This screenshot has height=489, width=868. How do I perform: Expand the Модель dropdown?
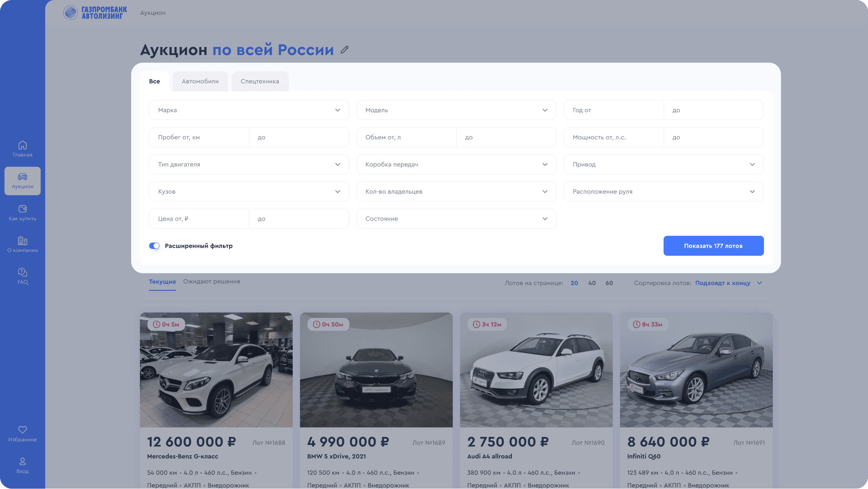[x=456, y=110]
